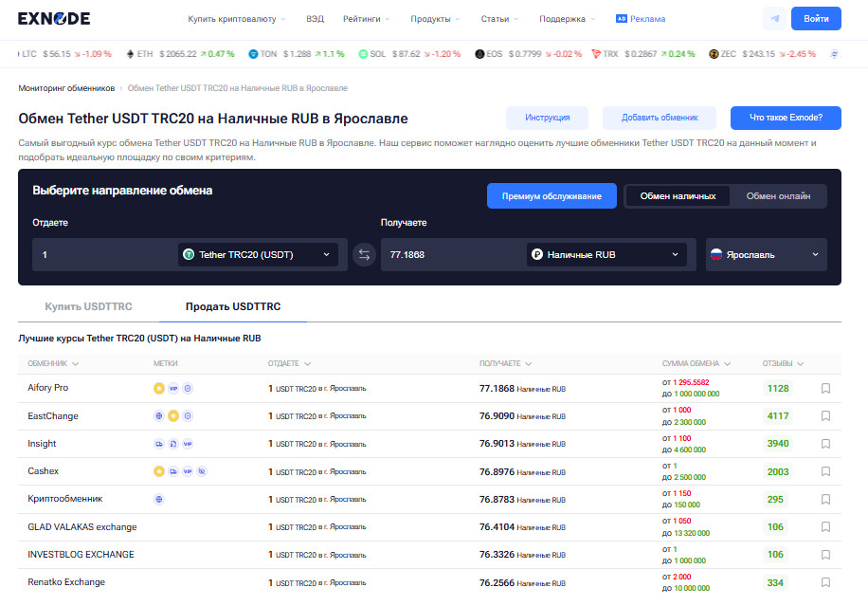
Task: Click the globe badge next to Криптообменник
Action: click(159, 499)
